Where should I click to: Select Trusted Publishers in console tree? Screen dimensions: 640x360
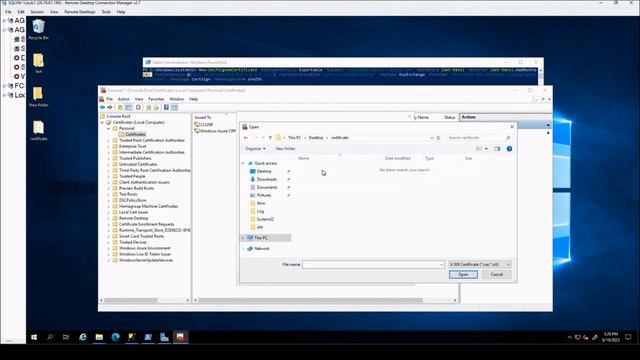[x=135, y=158]
